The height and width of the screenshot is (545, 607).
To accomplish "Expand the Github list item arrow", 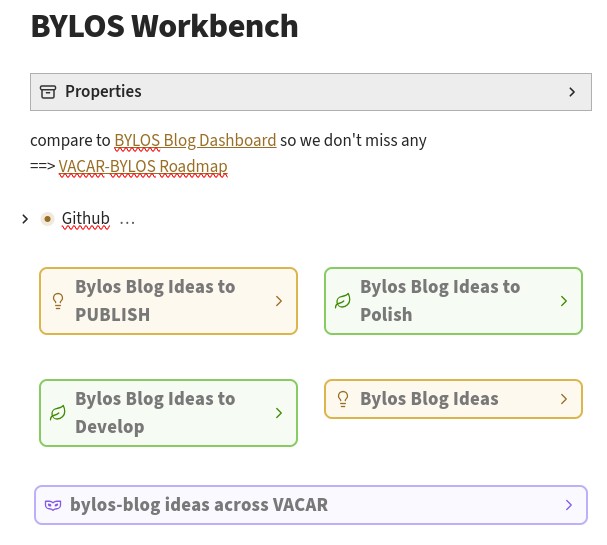I will click(x=25, y=218).
